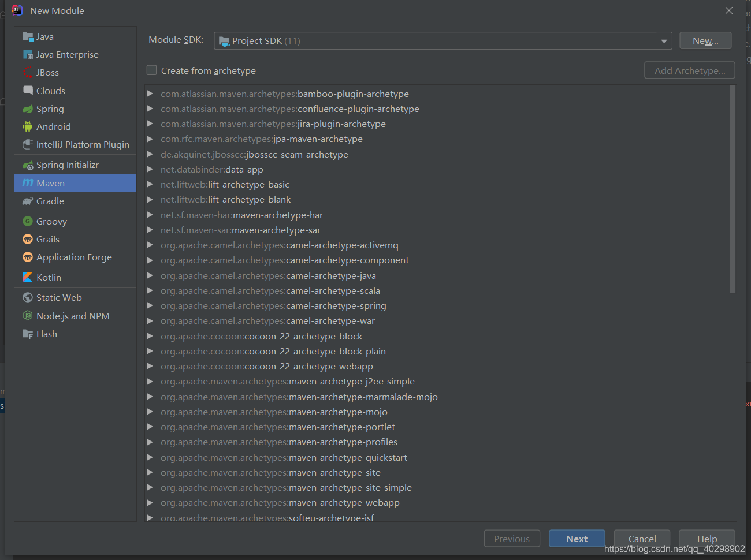The height and width of the screenshot is (560, 751).
Task: Click the Application Forge icon
Action: click(27, 257)
